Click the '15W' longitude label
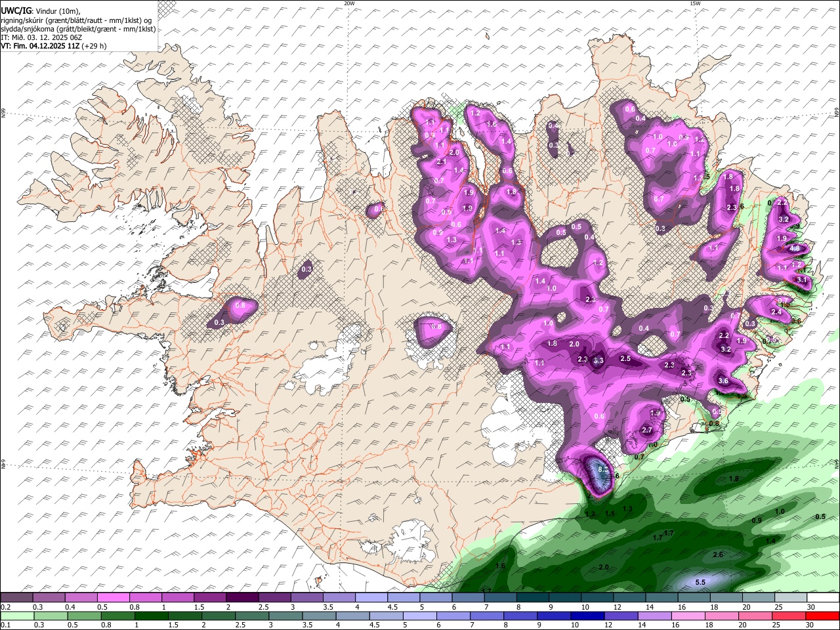This screenshot has width=840, height=630. (x=695, y=3)
